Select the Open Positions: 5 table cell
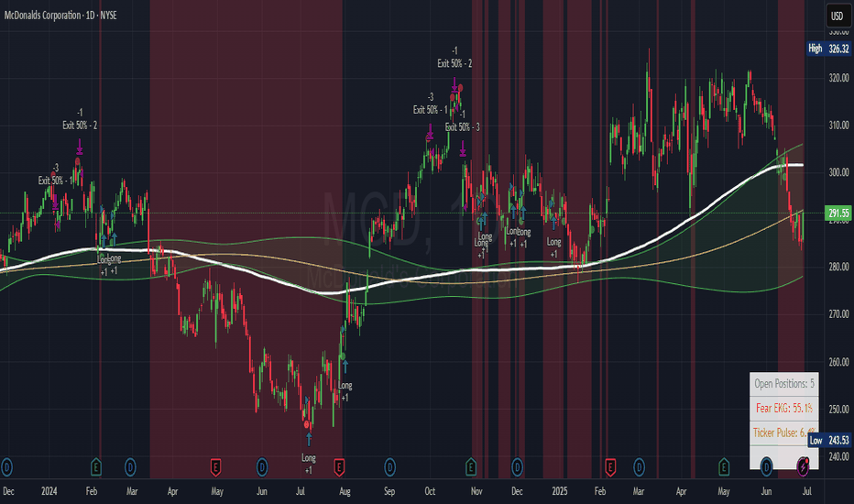The image size is (854, 504). point(783,384)
